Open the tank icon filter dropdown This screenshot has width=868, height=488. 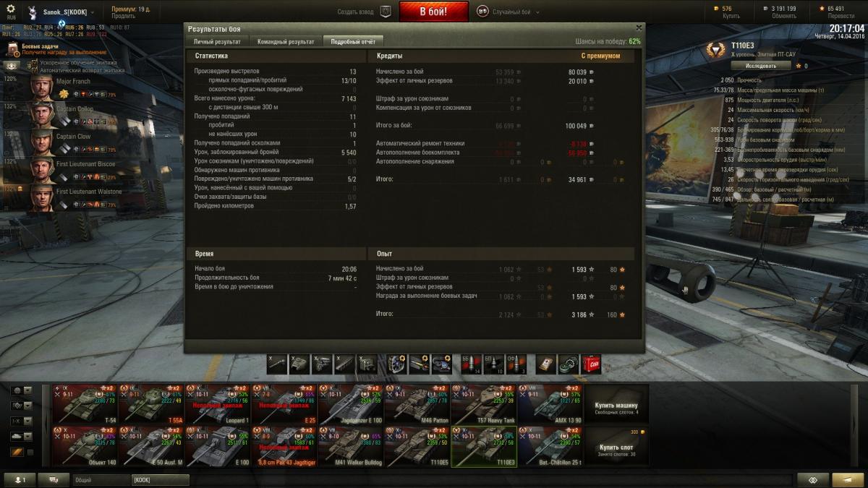pos(21,436)
